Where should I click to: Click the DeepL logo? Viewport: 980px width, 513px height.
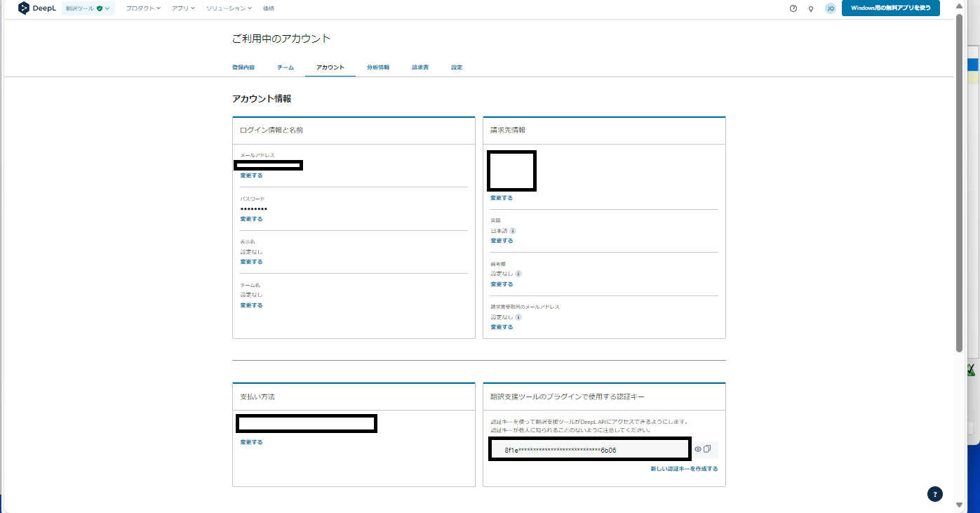click(x=37, y=8)
